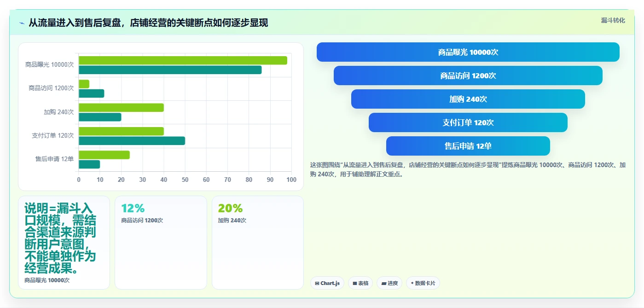Click the 加购 240次 chart axis label

58,112
